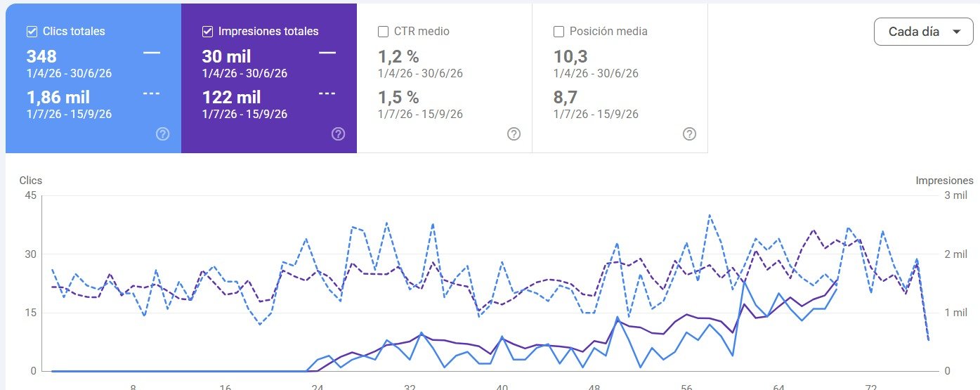Open help icon on Clics totales card
Viewport: 980px width, 390px height.
point(162,134)
